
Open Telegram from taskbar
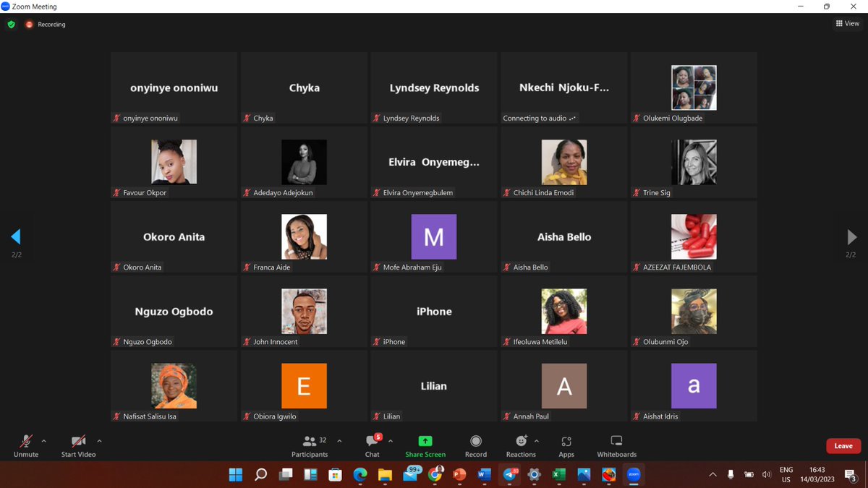pyautogui.click(x=509, y=475)
